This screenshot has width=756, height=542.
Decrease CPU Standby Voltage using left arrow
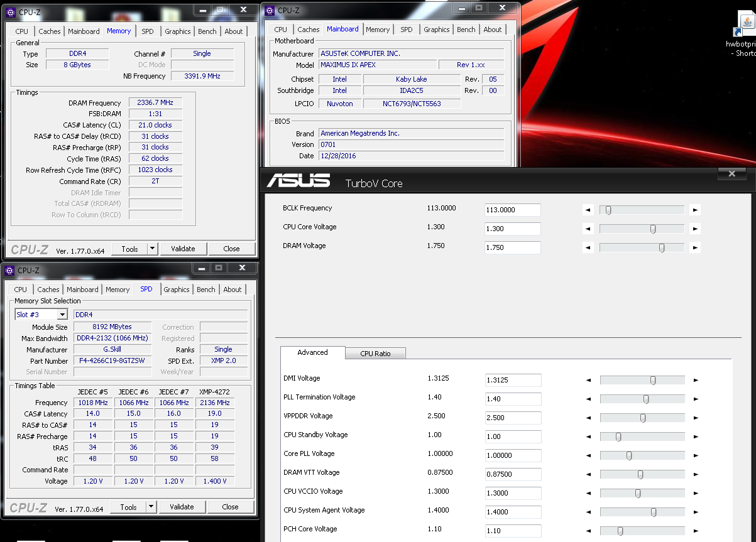point(589,436)
